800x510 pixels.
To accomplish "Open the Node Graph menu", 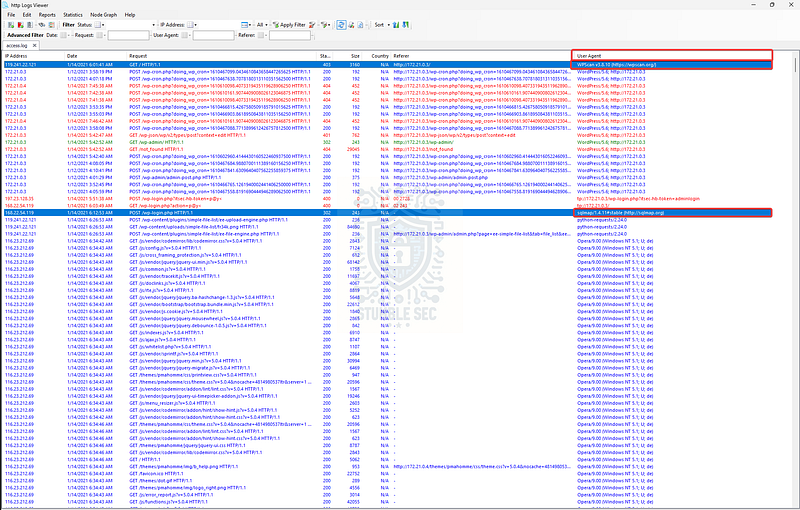I will [104, 15].
